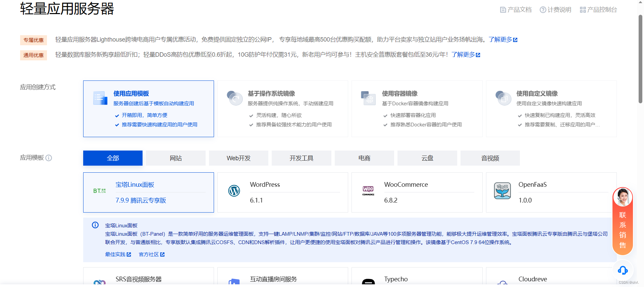Image resolution: width=644 pixels, height=287 pixels.
Task: Switch to the 音视频 tab
Action: tap(490, 158)
